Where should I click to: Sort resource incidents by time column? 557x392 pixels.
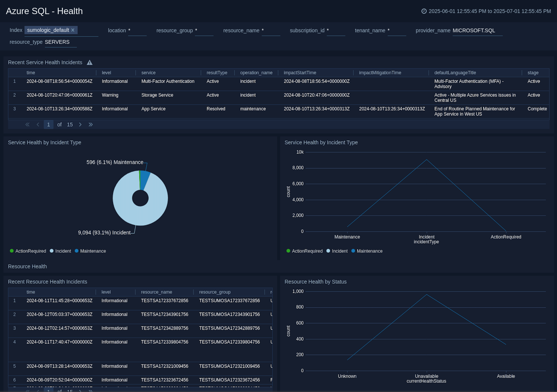(31, 292)
